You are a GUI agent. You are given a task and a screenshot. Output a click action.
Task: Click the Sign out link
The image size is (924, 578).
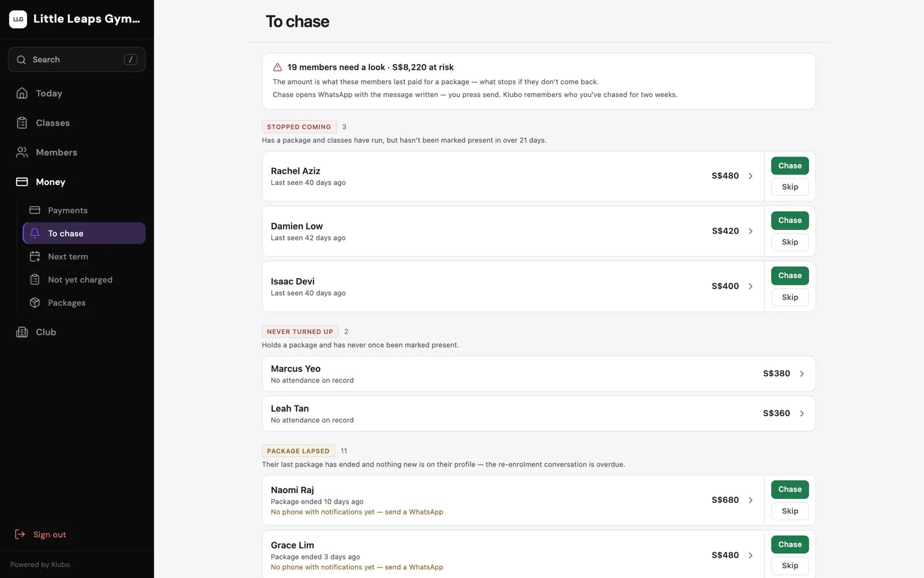pyautogui.click(x=40, y=534)
